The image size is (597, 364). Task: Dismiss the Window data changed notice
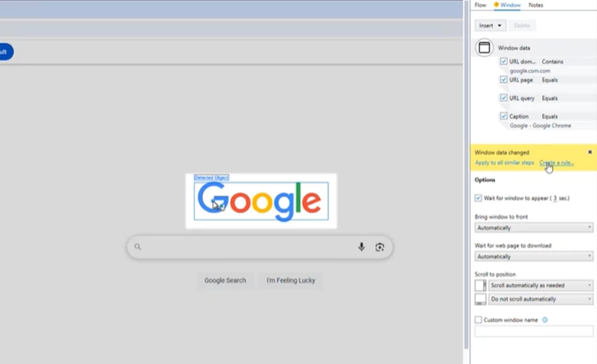[590, 152]
